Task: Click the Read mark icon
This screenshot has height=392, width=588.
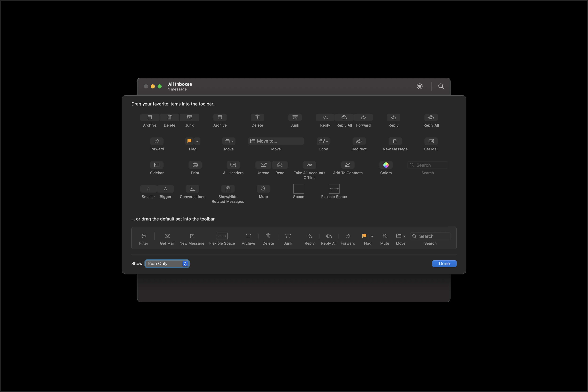Action: [280, 165]
